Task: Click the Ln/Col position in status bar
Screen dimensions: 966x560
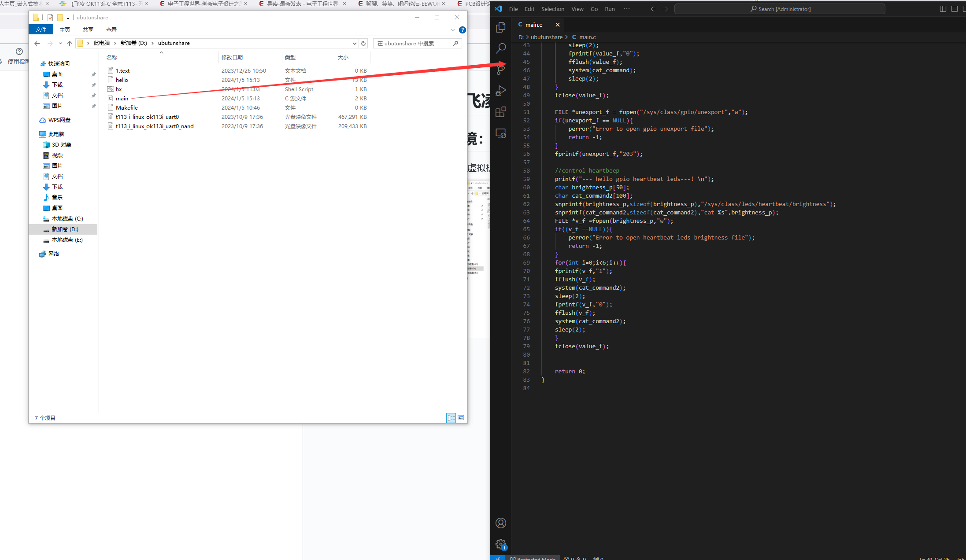Action: click(935, 558)
